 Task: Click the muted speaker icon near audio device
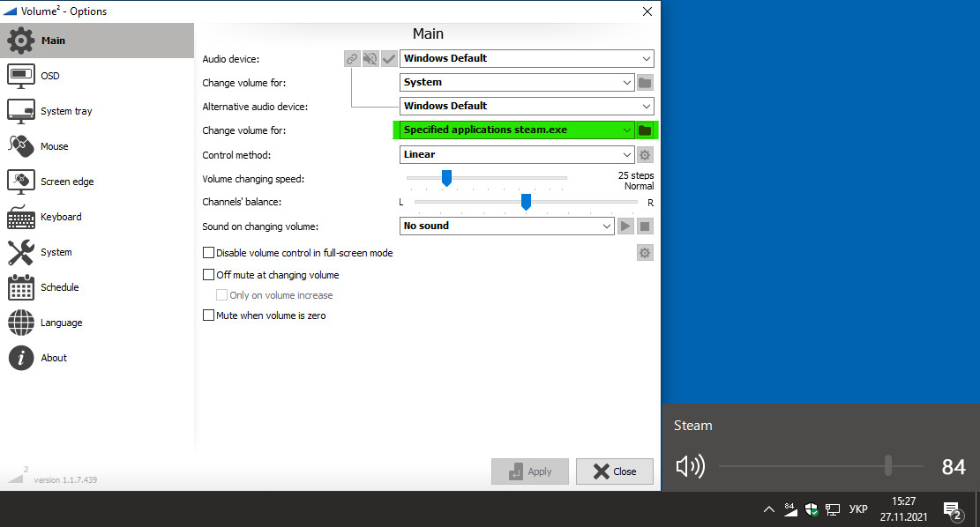[370, 58]
